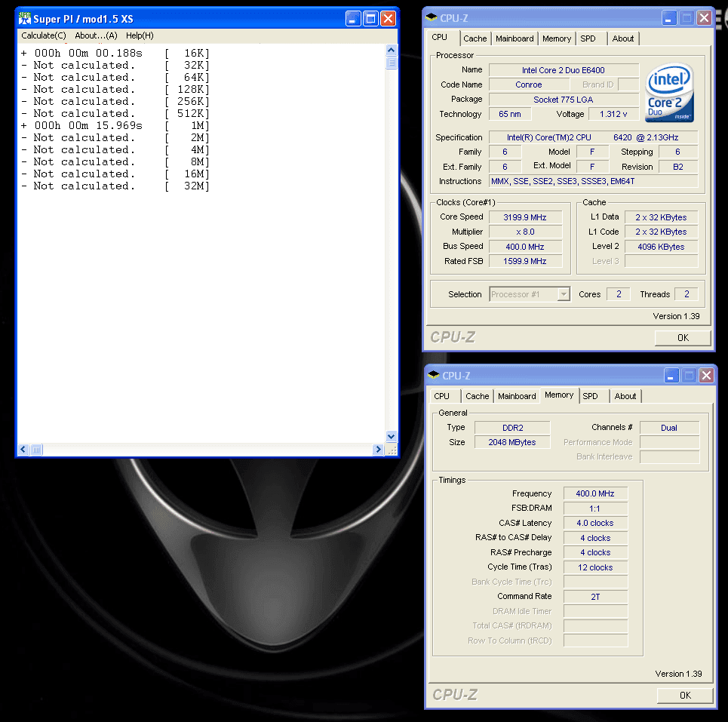Click the Cycle Time (Tras) value 12 clocks

pyautogui.click(x=595, y=567)
